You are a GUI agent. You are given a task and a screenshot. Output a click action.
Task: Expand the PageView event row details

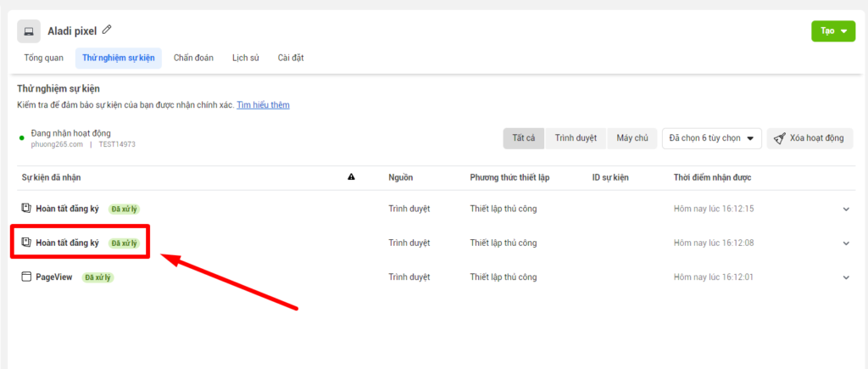845,277
